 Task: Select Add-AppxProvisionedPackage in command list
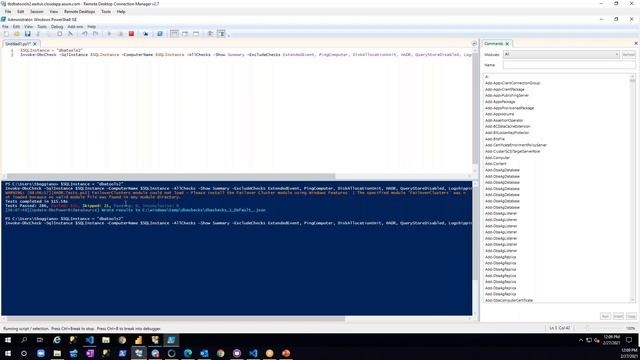click(509, 108)
